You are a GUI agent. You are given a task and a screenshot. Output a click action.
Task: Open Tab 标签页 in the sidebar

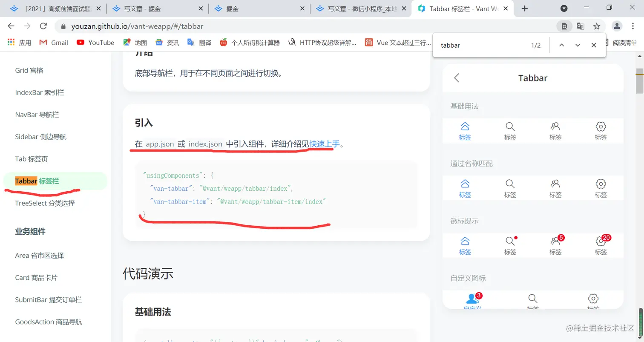32,159
